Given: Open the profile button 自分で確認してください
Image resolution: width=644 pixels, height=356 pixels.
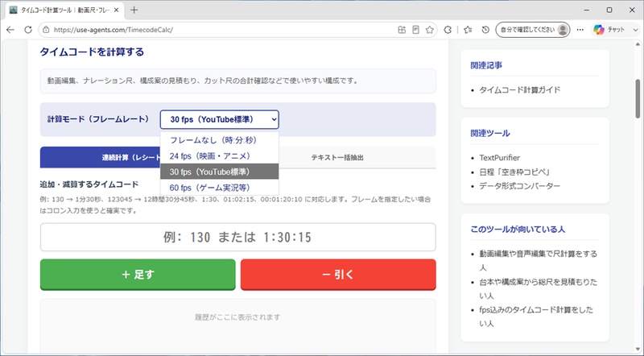Looking at the screenshot, I should 533,30.
